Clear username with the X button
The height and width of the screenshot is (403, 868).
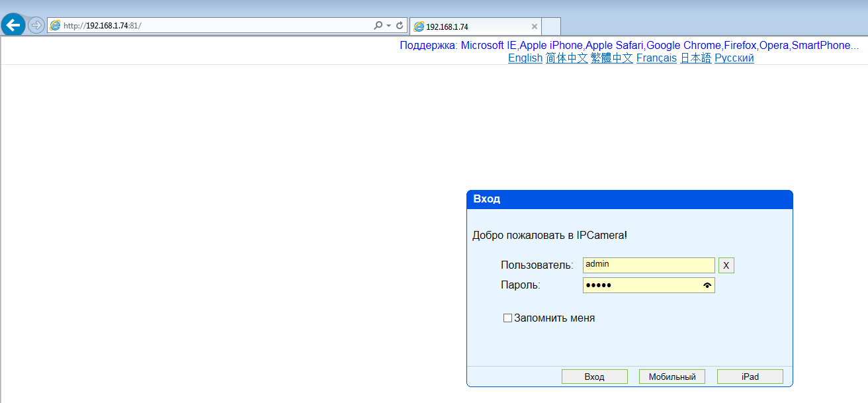coord(726,265)
